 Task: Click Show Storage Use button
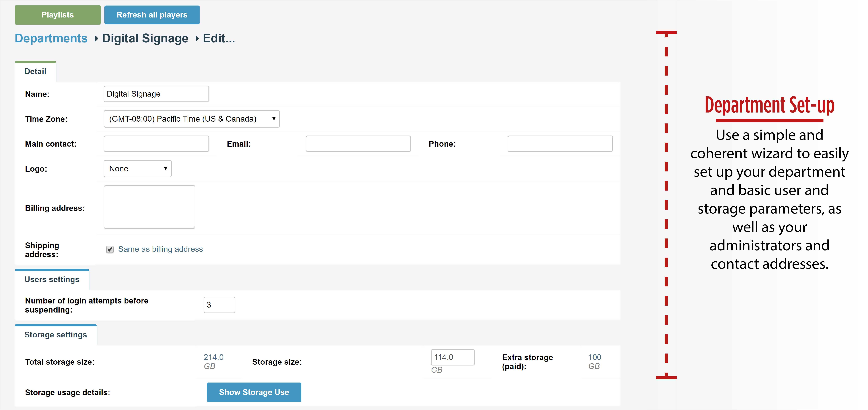pyautogui.click(x=254, y=392)
